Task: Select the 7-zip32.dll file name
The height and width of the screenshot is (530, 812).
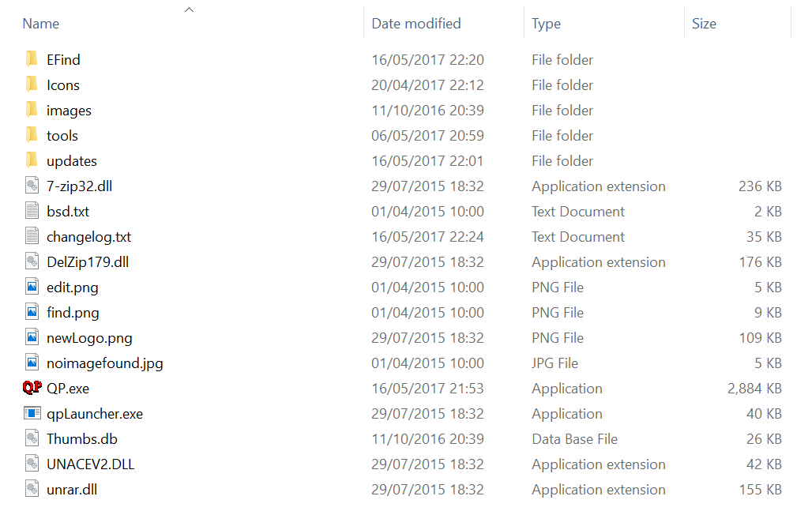Action: (79, 186)
